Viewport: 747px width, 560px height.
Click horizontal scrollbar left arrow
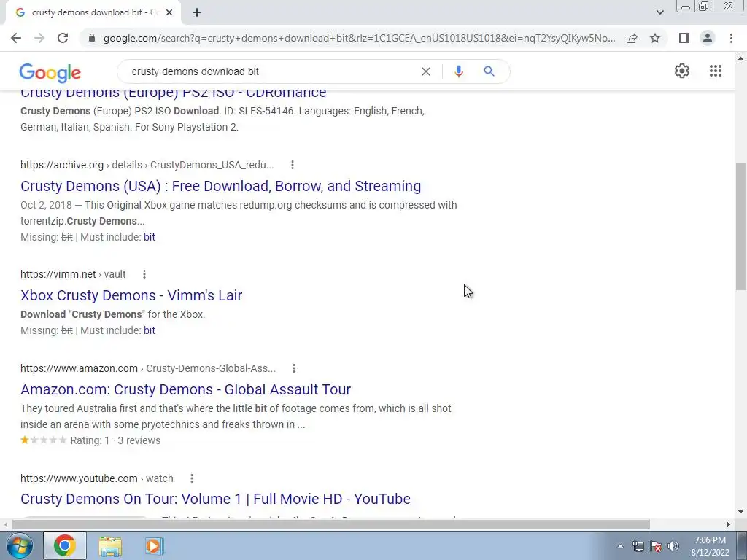coord(6,524)
